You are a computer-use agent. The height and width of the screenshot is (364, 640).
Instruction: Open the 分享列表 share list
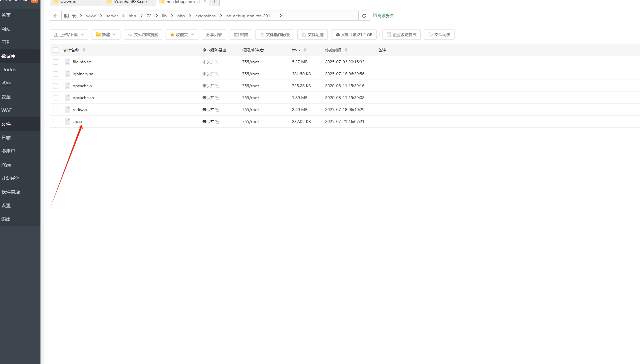214,34
